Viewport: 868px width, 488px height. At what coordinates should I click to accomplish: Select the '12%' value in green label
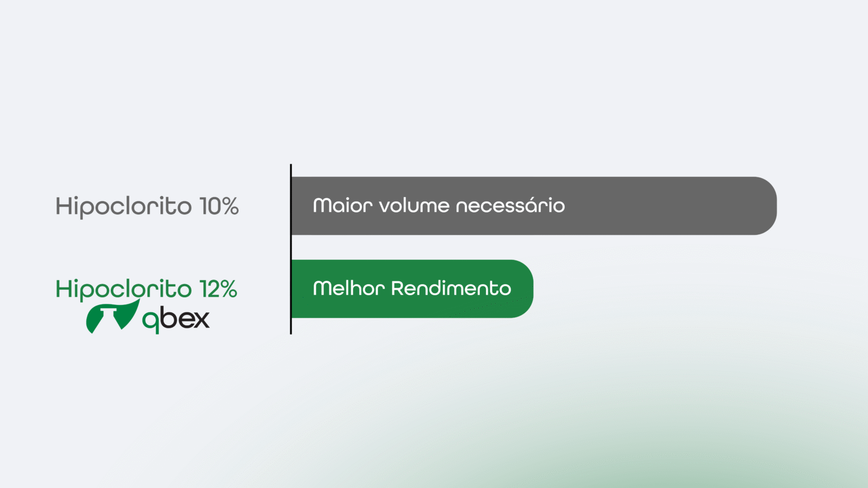click(x=218, y=289)
